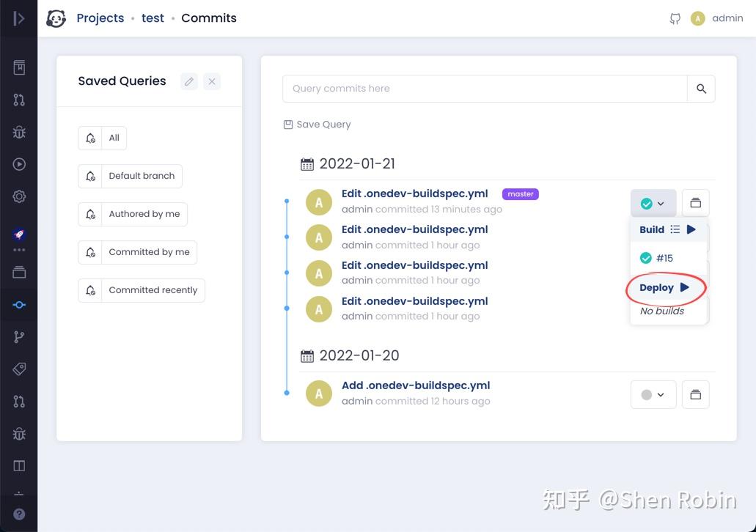Select the Deploy job menu entry
This screenshot has width=756, height=532.
(656, 288)
